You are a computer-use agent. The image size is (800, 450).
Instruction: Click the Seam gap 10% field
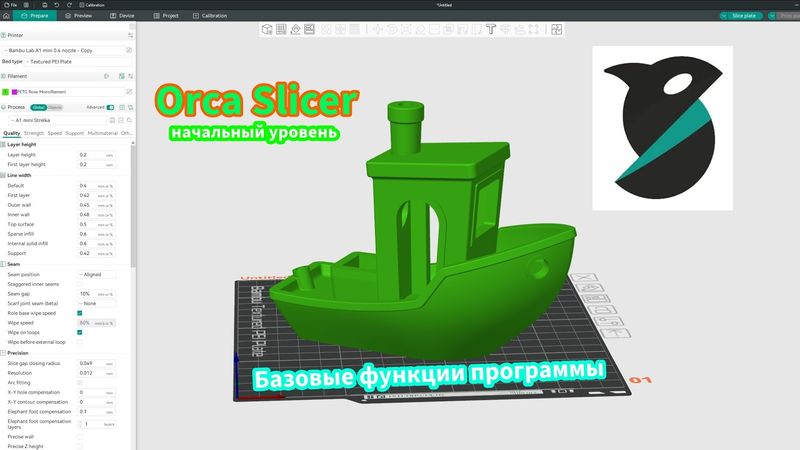pos(96,294)
